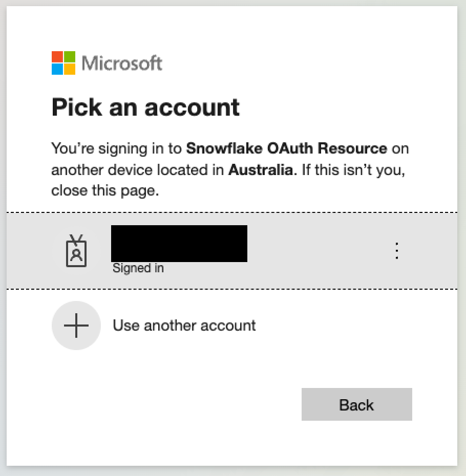Click the ID badge icon of the signed-in account
The width and height of the screenshot is (466, 476).
tap(76, 251)
